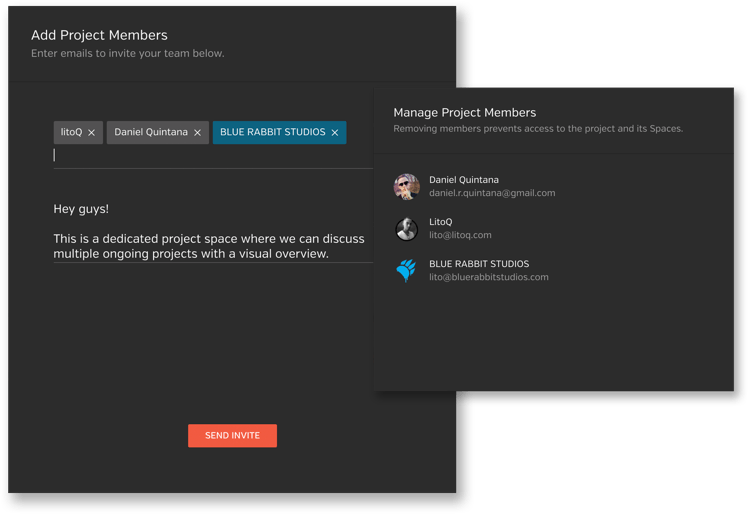The width and height of the screenshot is (748, 514).
Task: Click the lito@litoq.com email address
Action: [x=460, y=235]
